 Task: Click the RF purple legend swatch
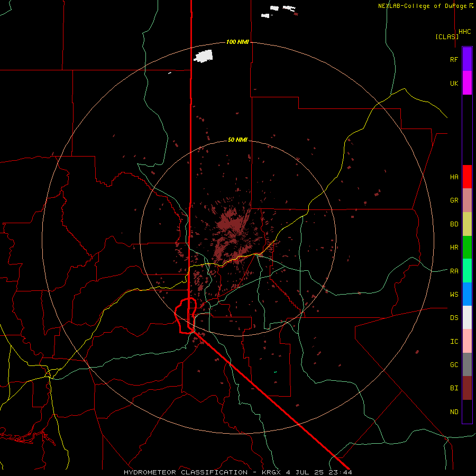pos(467,59)
